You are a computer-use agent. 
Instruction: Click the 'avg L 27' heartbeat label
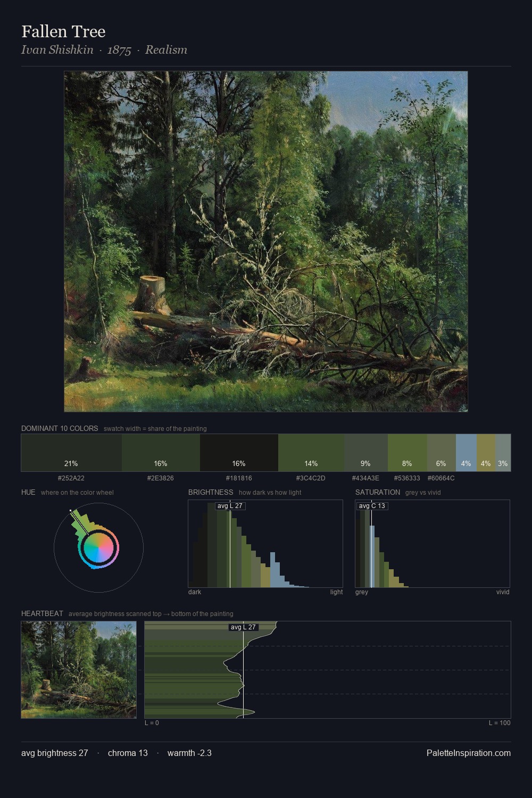243,627
